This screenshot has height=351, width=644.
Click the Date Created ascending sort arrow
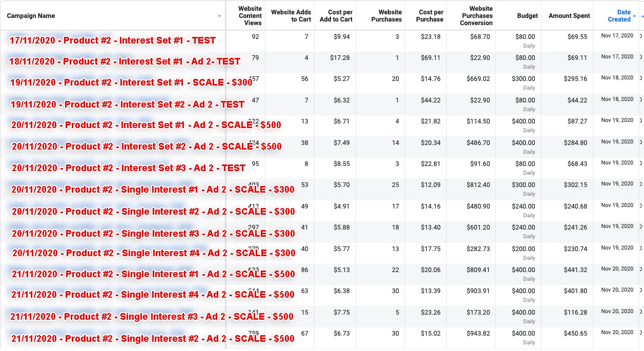(x=635, y=16)
